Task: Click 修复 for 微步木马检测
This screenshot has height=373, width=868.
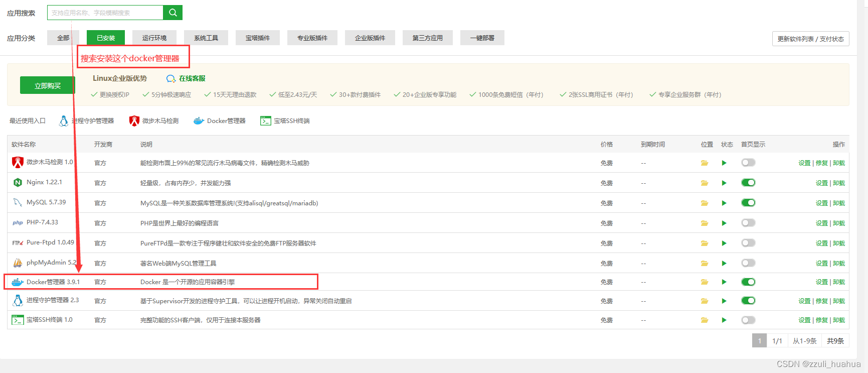Action: 821,163
